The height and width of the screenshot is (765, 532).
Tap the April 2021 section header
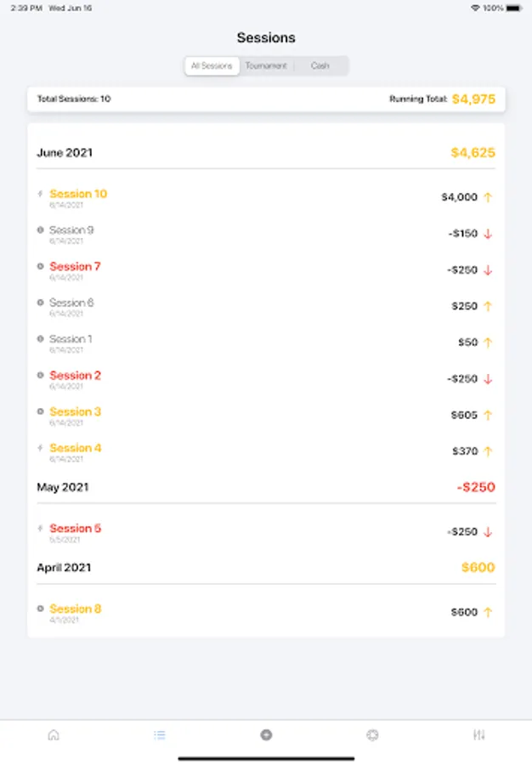(64, 568)
